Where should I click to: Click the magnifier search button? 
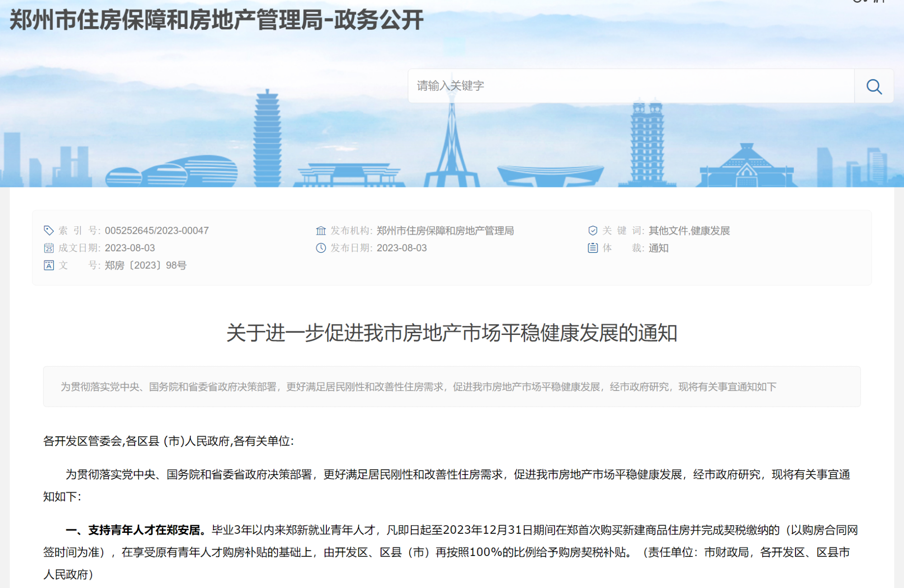coord(873,86)
